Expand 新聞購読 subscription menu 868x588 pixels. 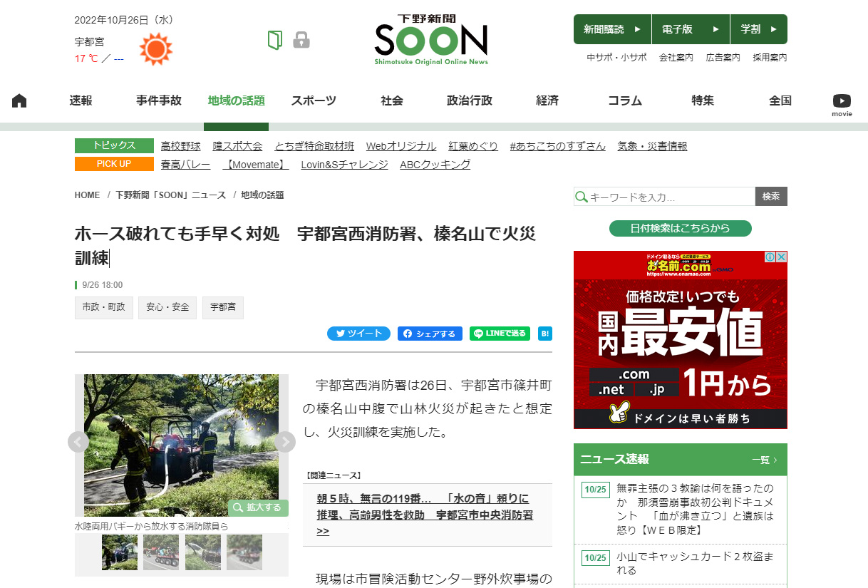(612, 29)
